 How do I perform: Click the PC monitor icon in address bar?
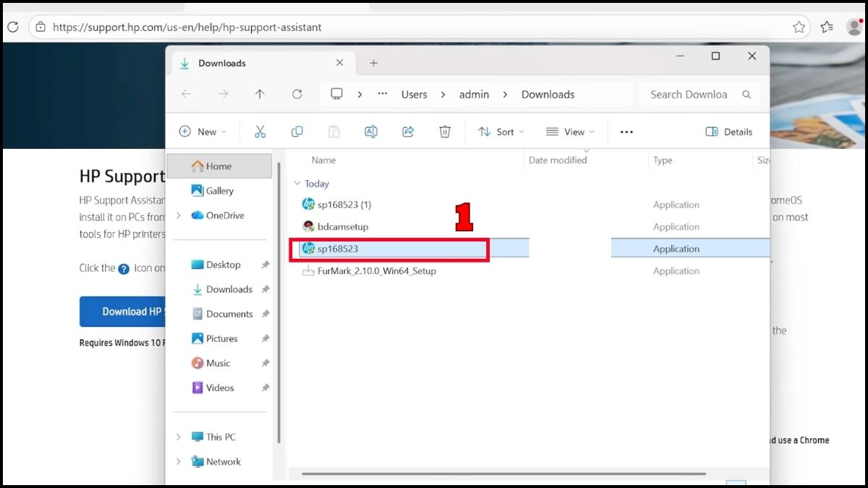(336, 94)
